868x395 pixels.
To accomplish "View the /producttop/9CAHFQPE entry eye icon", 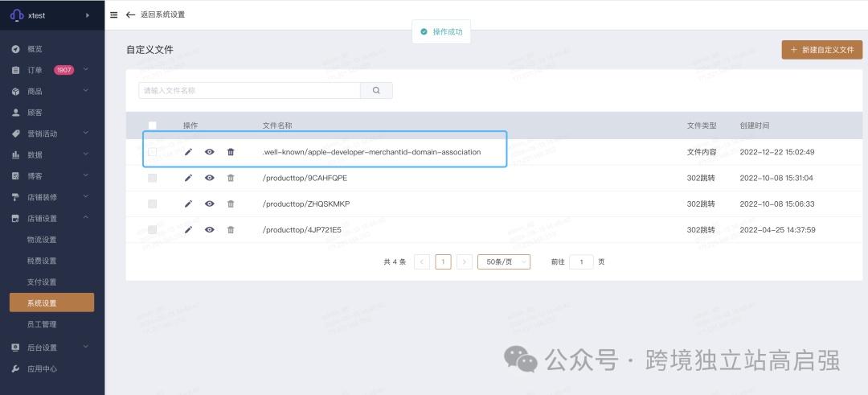I will pos(209,178).
